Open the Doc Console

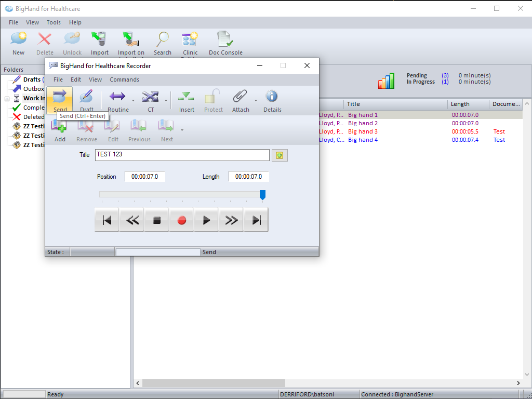pyautogui.click(x=225, y=39)
